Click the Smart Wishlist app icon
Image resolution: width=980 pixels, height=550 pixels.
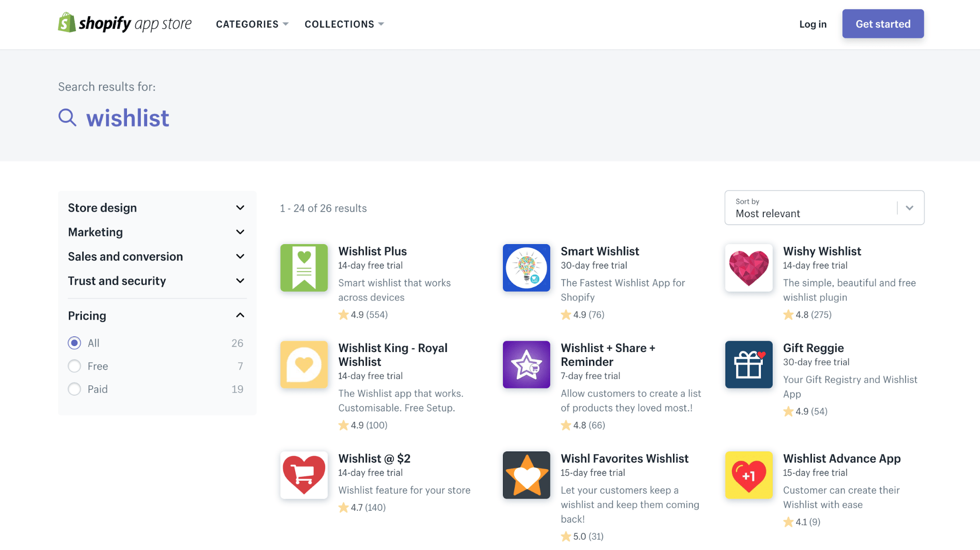tap(527, 267)
